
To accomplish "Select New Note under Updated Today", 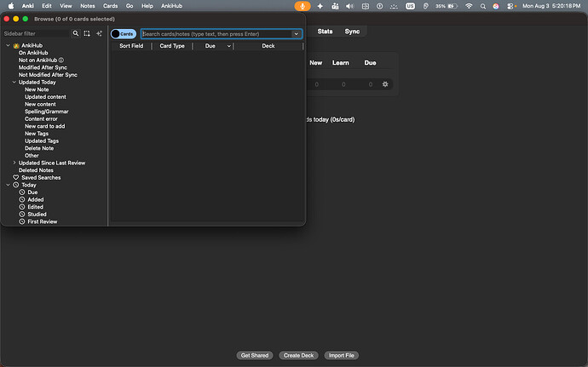I will pos(37,89).
